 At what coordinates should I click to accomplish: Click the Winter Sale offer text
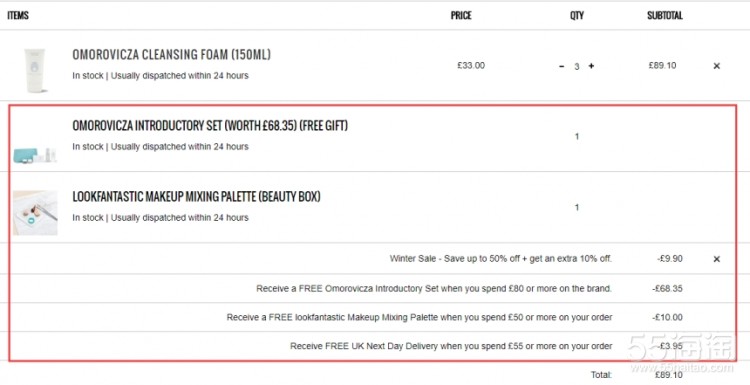[x=501, y=259]
